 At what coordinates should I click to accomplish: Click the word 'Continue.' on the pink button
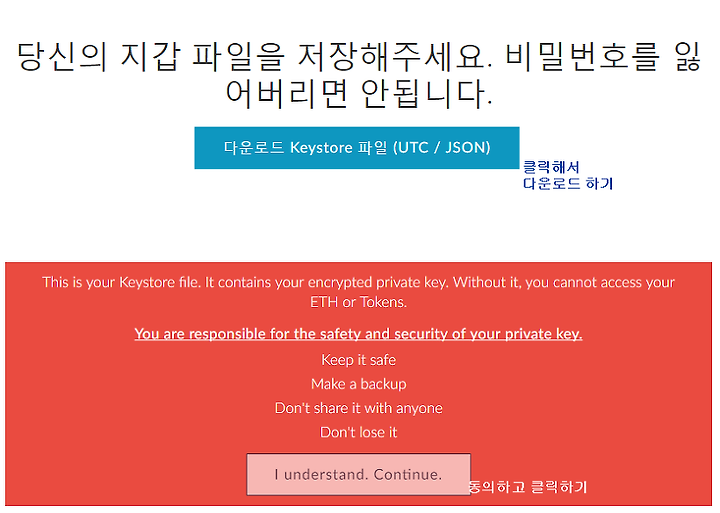pos(408,474)
